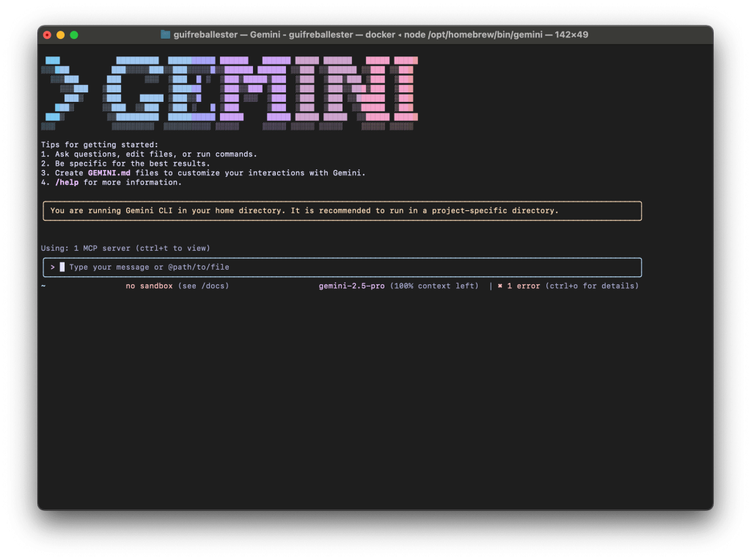Image resolution: width=751 pixels, height=560 pixels.
Task: Click the highlighted GEMINI.md text
Action: tap(109, 173)
